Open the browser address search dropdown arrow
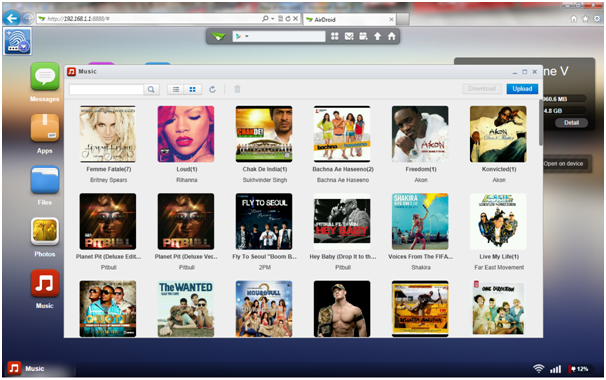Viewport: 606px width, 380px height. pos(272,19)
